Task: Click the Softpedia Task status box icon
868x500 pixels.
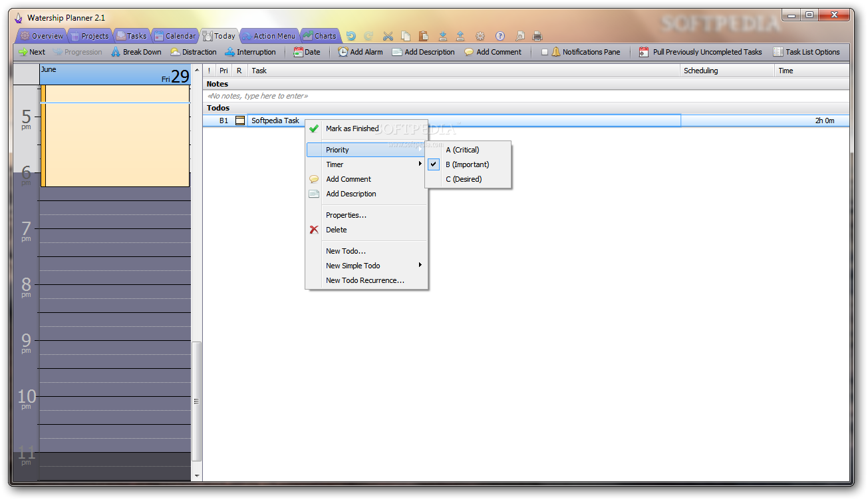Action: point(240,121)
